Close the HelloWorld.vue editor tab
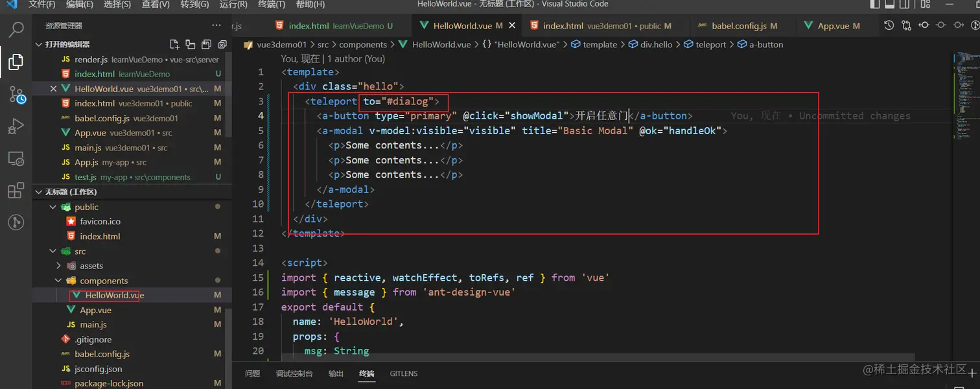Image resolution: width=980 pixels, height=389 pixels. point(512,26)
